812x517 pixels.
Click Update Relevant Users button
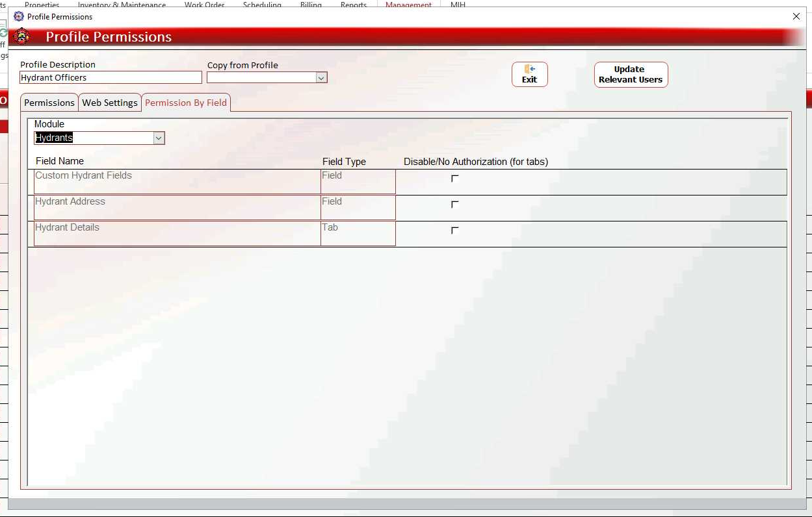[630, 75]
